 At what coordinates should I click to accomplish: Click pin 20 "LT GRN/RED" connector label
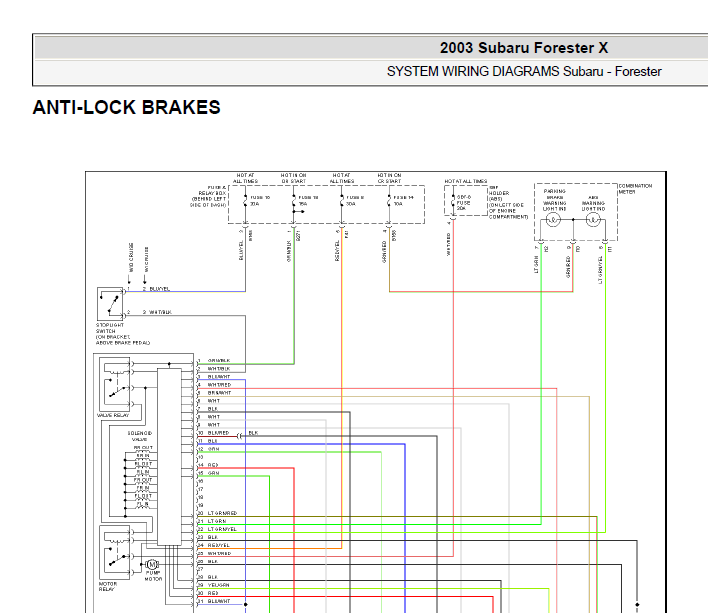click(x=222, y=513)
